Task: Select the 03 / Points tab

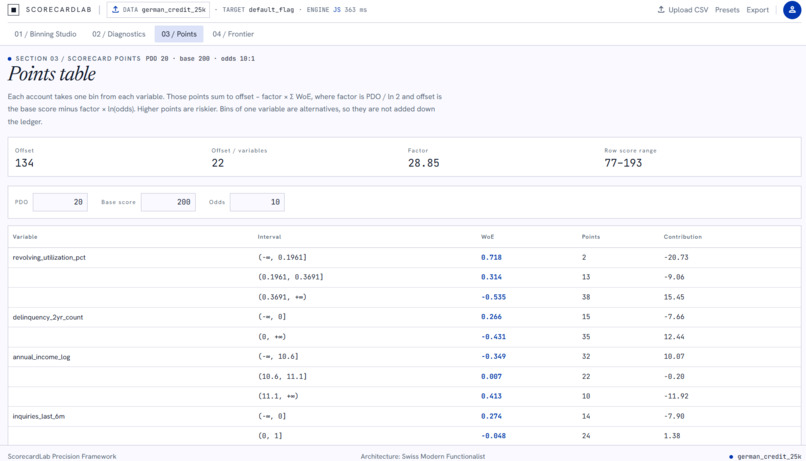Action: (179, 34)
